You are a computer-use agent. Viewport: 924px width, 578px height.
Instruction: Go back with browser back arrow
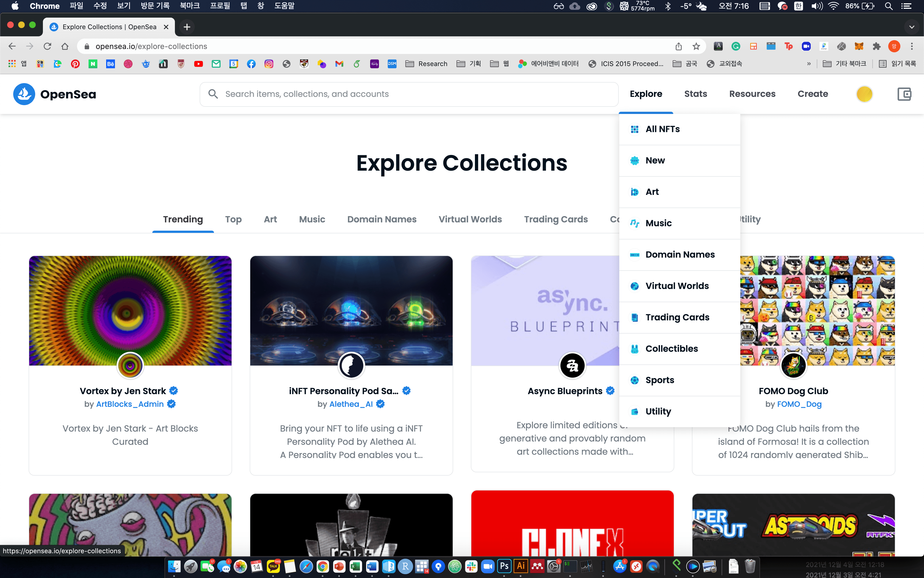tap(12, 46)
